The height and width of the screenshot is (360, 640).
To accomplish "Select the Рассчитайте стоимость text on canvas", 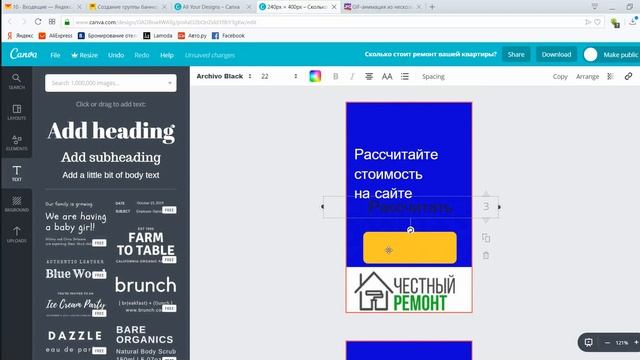I will tap(396, 173).
